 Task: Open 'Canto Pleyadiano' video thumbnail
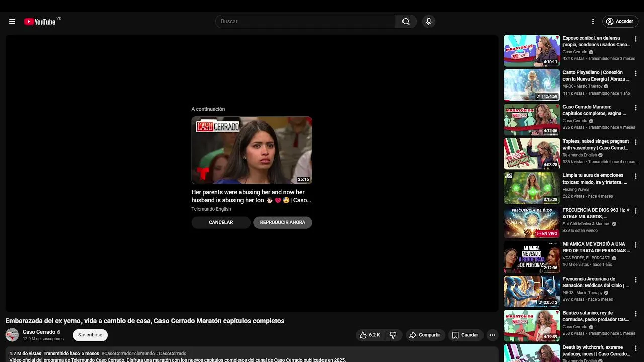532,85
